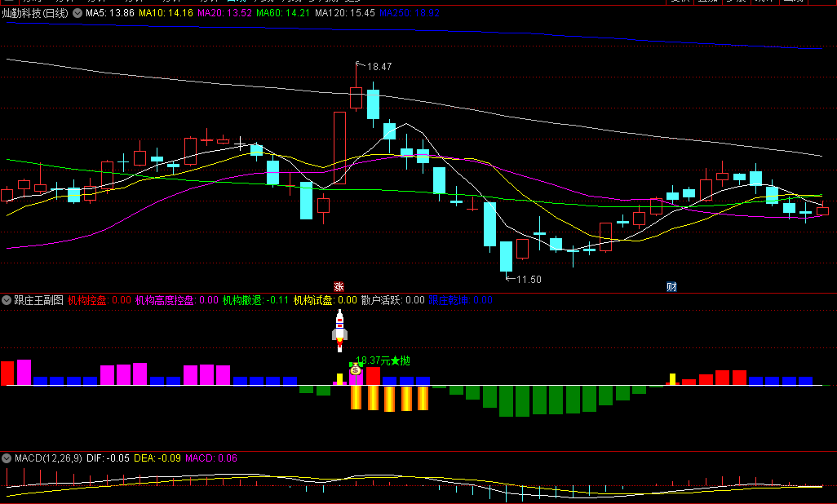
Task: Open the dropdown beside 灿勤科技(日线) title
Action: 77,13
